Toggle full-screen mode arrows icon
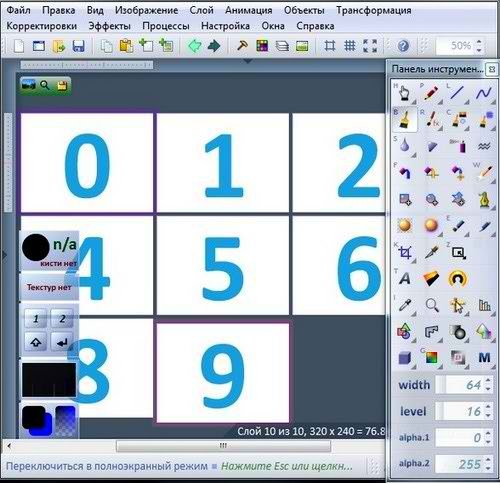This screenshot has width=500, height=483. coord(370,46)
